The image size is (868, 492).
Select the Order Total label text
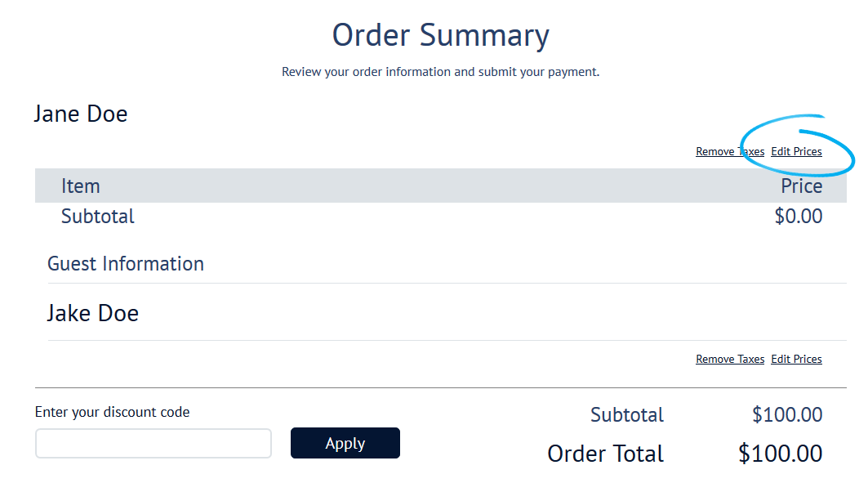(605, 454)
